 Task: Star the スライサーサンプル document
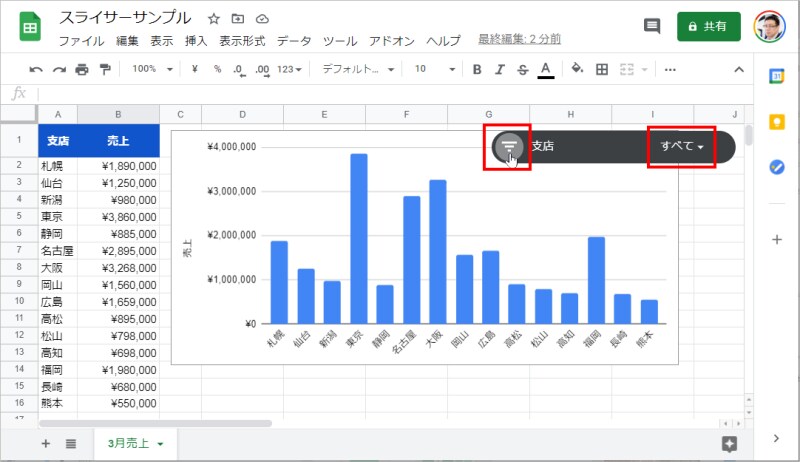[214, 19]
